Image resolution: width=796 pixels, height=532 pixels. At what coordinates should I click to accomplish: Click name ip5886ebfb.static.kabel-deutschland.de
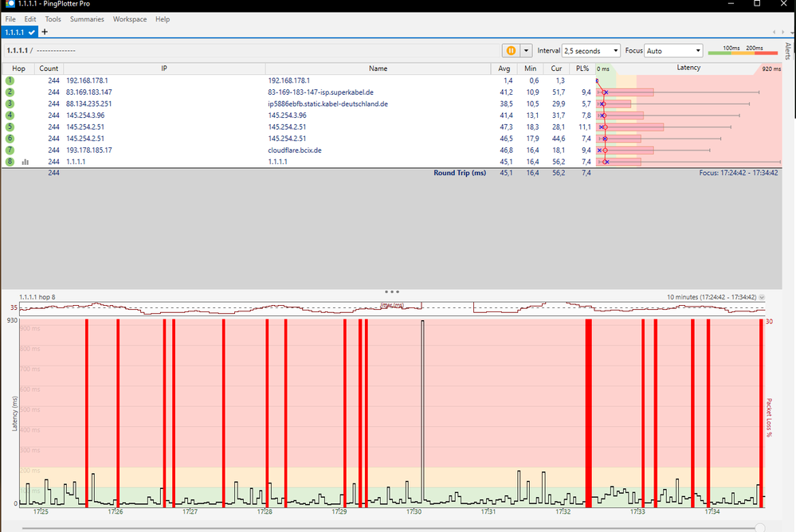point(328,104)
